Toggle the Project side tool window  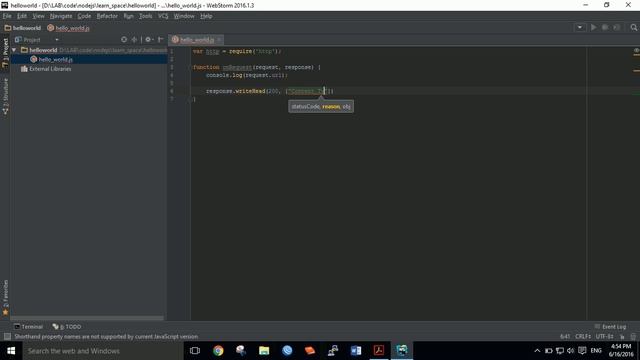[x=5, y=52]
